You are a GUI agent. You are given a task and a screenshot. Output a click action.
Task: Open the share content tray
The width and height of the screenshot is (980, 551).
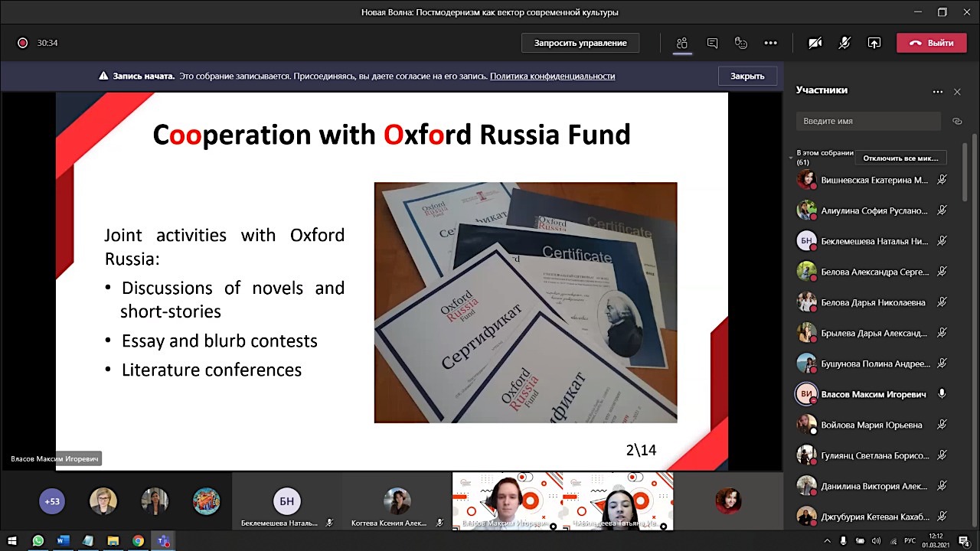[874, 43]
